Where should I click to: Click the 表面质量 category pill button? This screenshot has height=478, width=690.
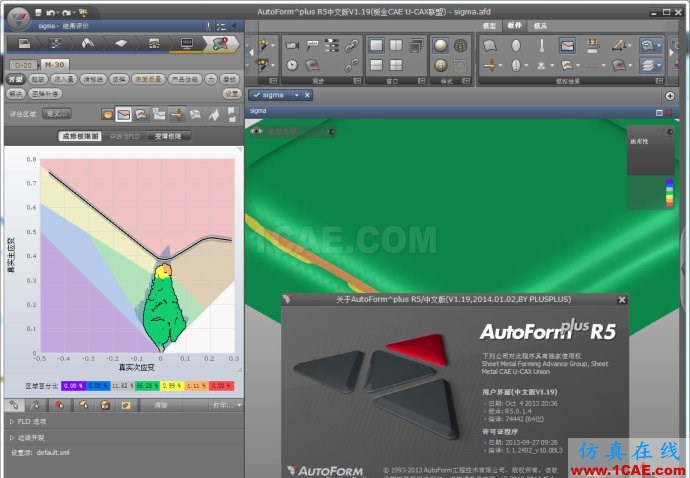[x=149, y=79]
